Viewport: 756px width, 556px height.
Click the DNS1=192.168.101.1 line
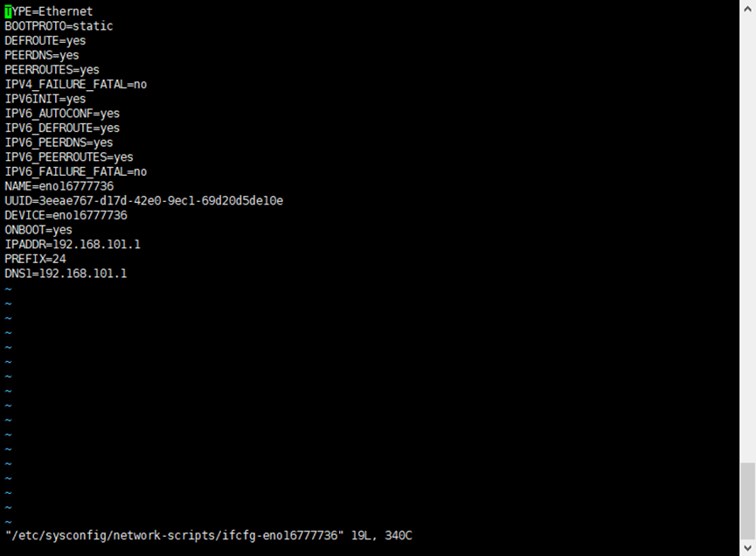point(66,274)
